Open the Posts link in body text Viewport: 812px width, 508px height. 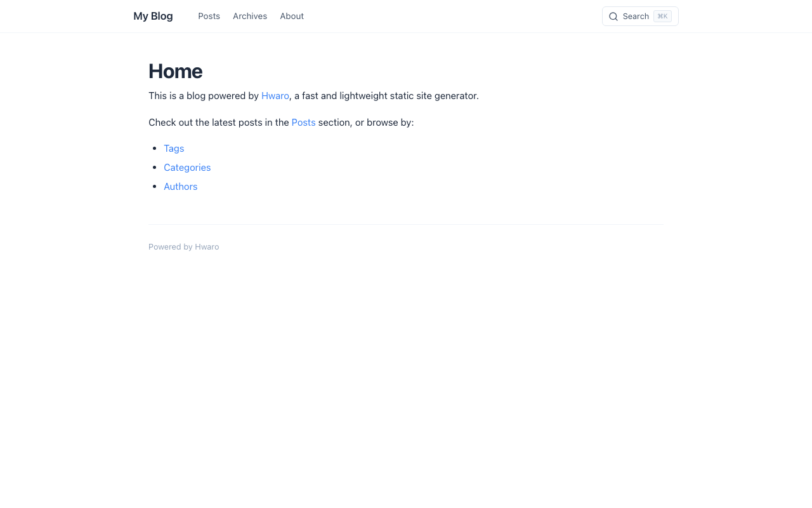point(303,122)
